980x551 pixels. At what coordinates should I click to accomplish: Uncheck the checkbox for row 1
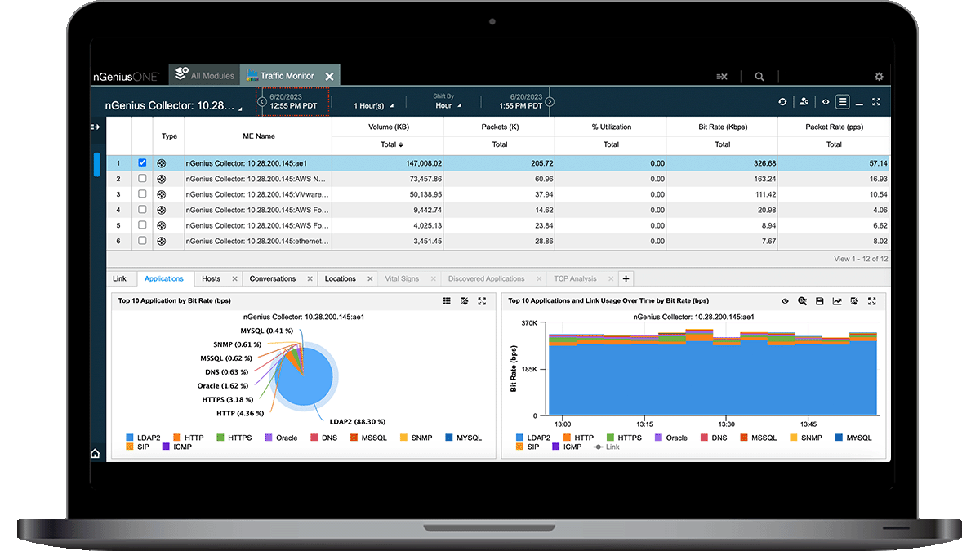pos(142,163)
